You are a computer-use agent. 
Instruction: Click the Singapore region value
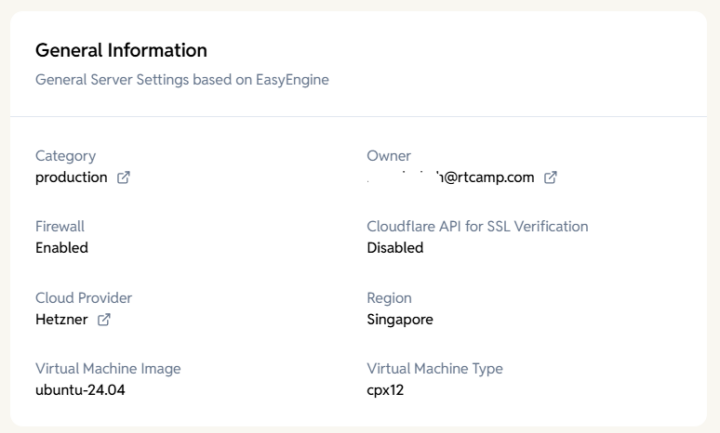pos(400,319)
